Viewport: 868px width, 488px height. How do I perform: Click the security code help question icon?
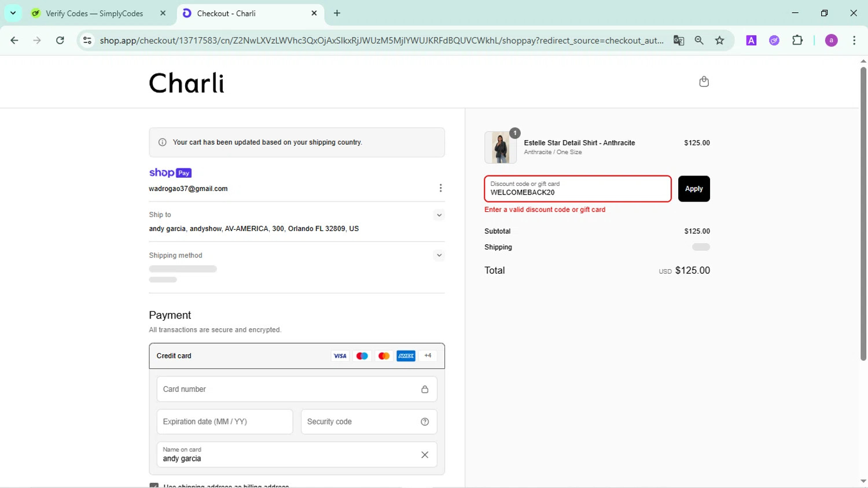425,421
